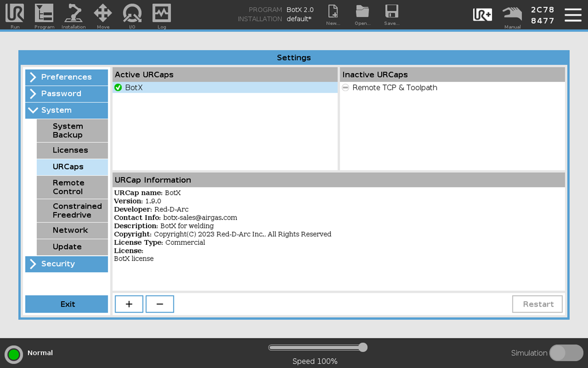Screen dimensions: 588x368
Task: Click the BotX green checkmark icon
Action: [x=118, y=87]
